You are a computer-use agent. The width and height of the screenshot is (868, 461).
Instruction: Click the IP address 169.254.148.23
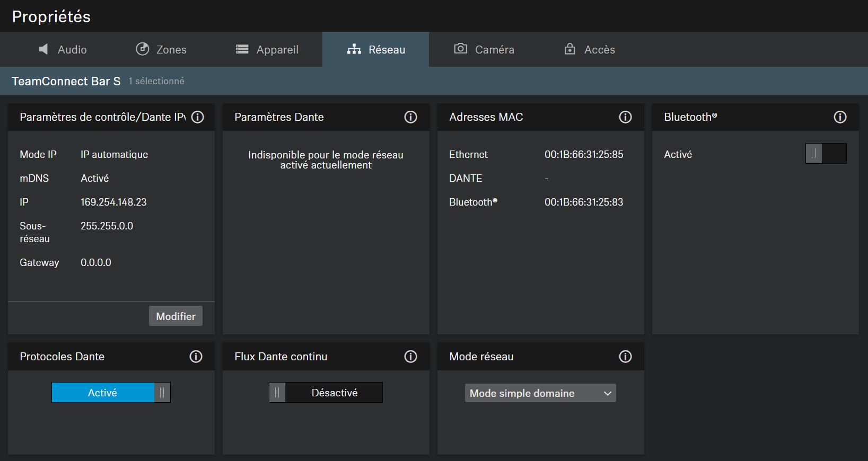[x=113, y=202]
